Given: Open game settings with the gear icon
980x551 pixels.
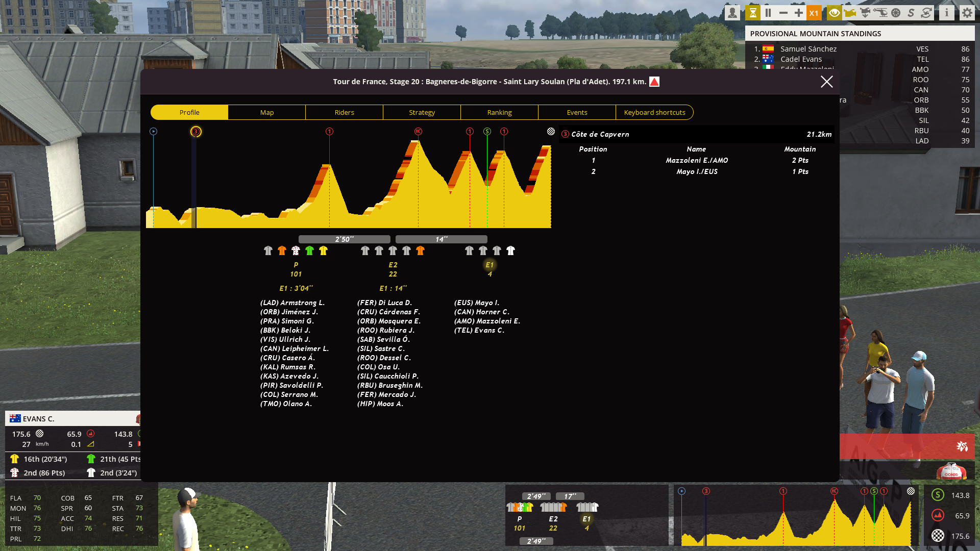Looking at the screenshot, I should pos(967,13).
